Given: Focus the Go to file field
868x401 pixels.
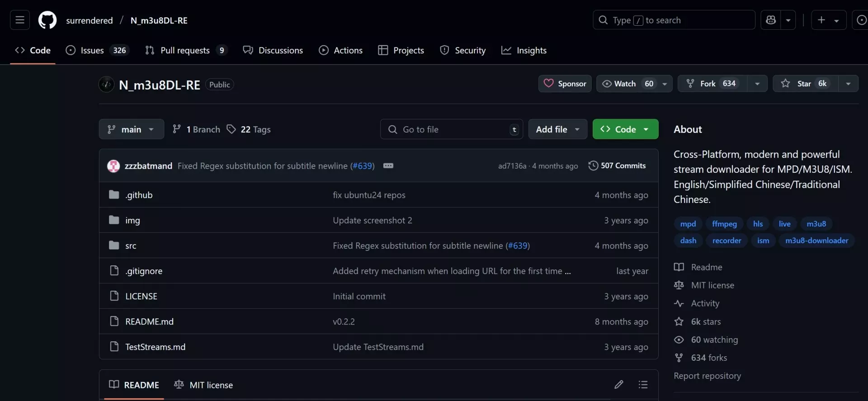Looking at the screenshot, I should 452,129.
